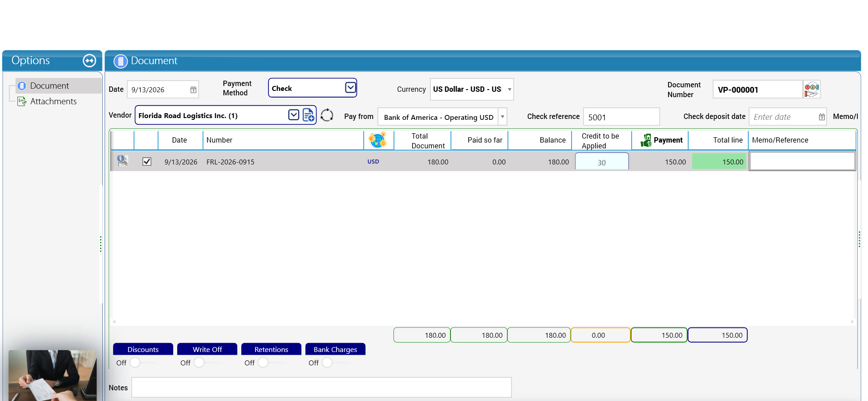Viewport: 868px width, 401px height.
Task: Click the Total line column header
Action: pos(718,140)
